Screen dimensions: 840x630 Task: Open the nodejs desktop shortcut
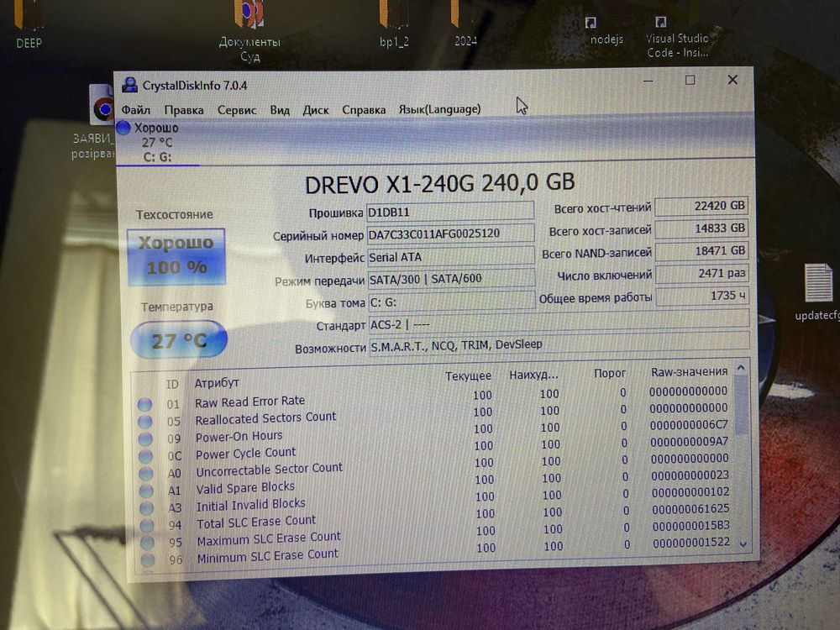click(606, 31)
